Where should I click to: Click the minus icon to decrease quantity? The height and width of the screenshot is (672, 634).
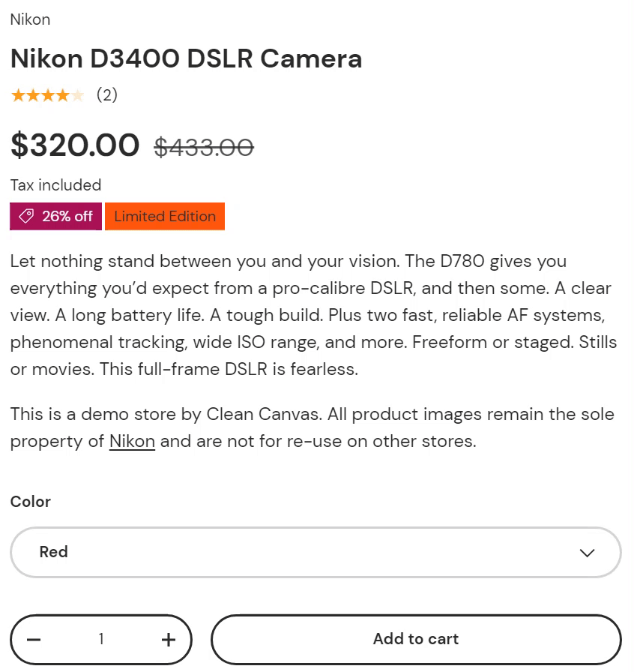point(34,640)
